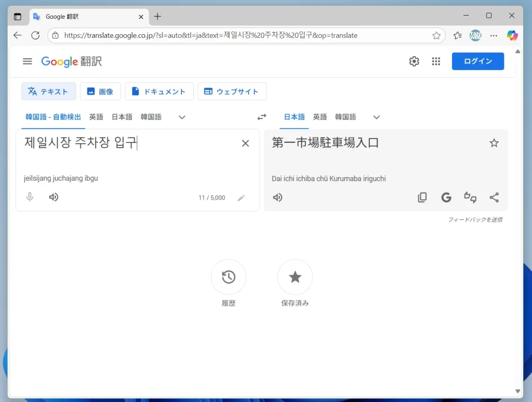Expand the source language list chevron
Viewport: 532px width, 402px height.
pos(182,117)
